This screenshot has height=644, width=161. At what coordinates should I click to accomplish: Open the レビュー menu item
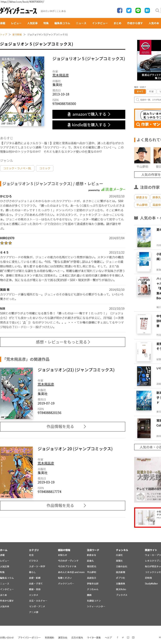(x=16, y=23)
